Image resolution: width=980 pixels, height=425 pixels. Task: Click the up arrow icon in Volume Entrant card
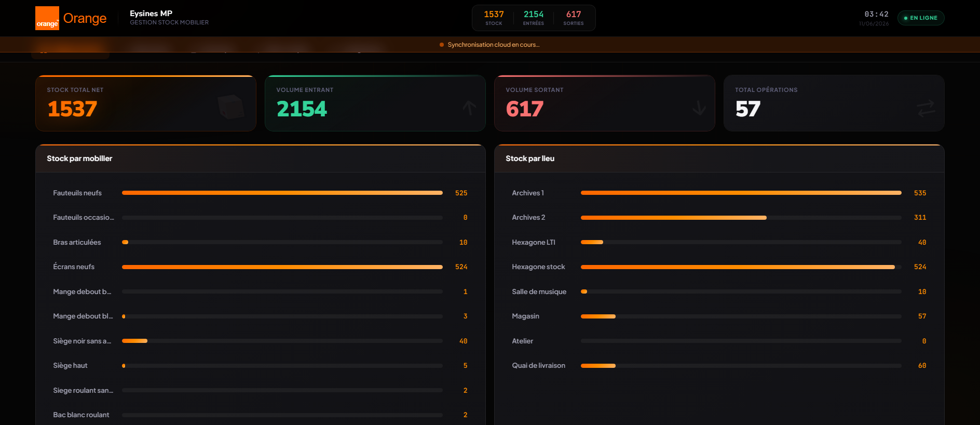click(x=469, y=108)
